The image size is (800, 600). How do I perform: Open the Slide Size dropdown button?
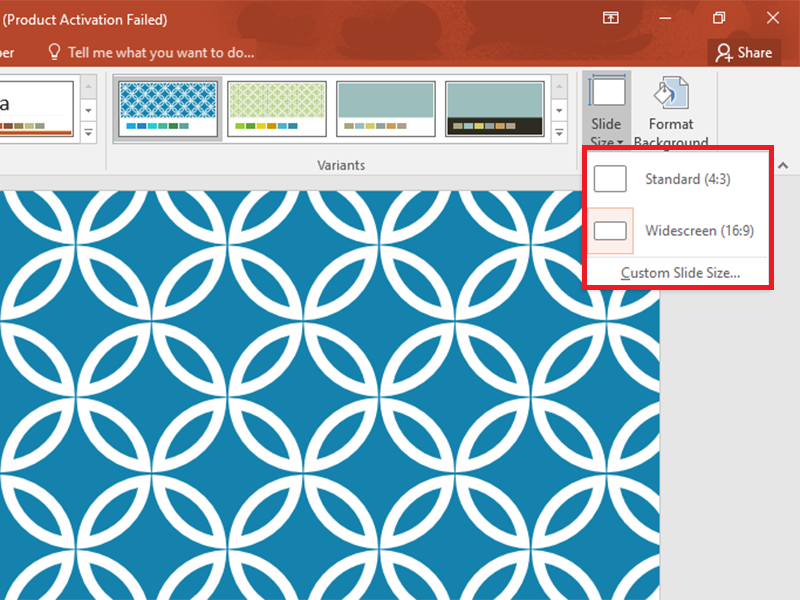tap(606, 110)
